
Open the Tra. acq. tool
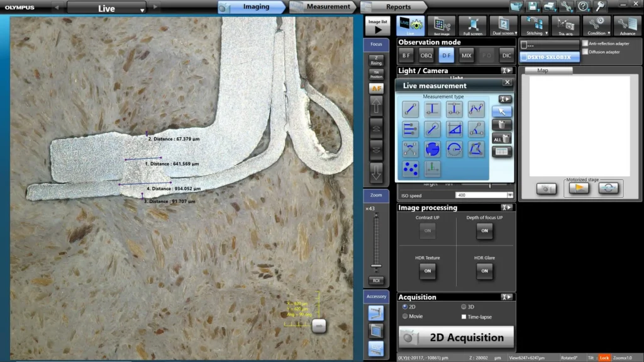click(x=565, y=26)
